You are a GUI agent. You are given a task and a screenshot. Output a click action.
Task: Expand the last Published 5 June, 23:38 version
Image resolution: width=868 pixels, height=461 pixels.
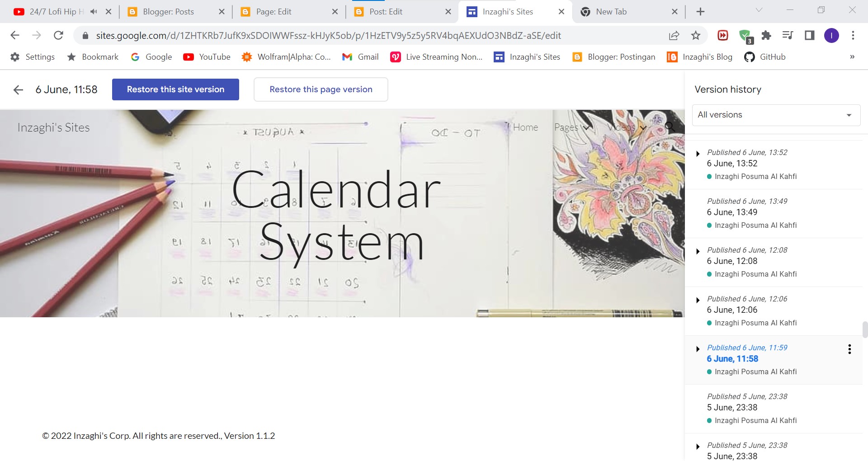point(698,447)
